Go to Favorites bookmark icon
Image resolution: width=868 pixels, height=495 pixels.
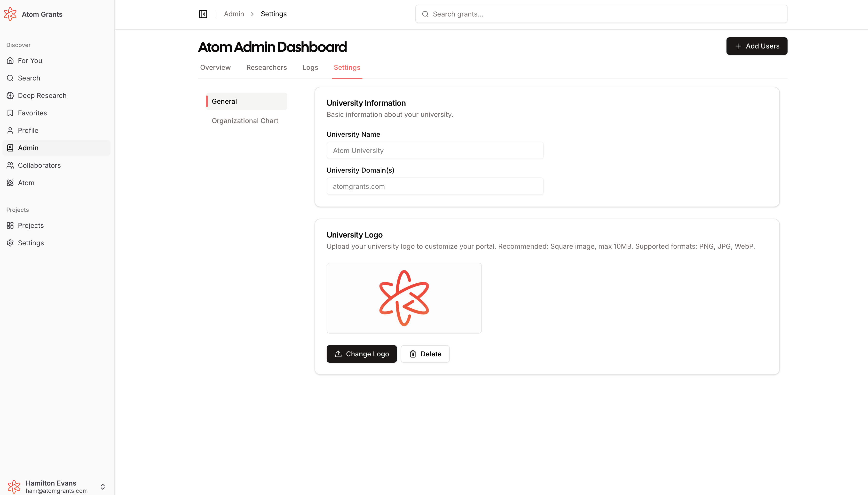[x=10, y=113]
